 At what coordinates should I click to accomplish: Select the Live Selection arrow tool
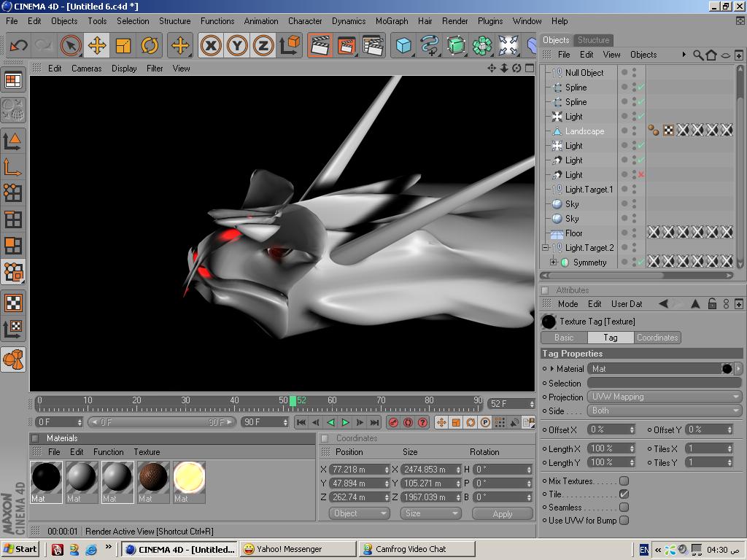click(71, 46)
